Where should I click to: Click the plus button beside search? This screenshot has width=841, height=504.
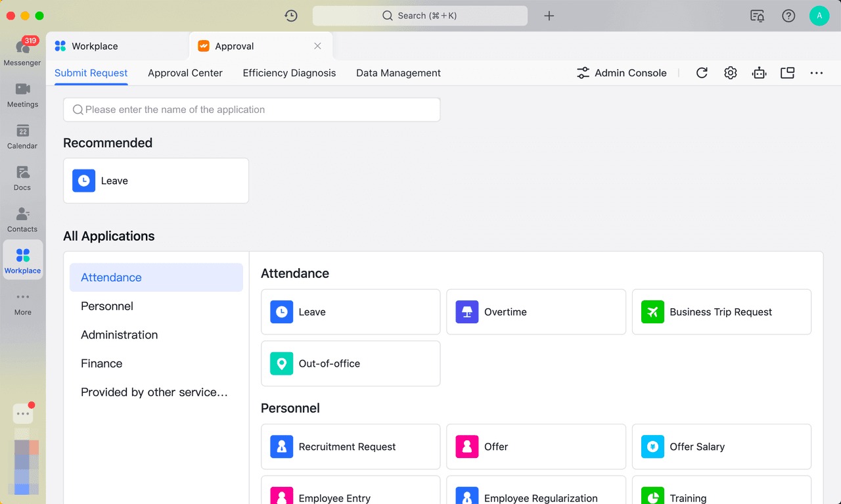coord(549,16)
